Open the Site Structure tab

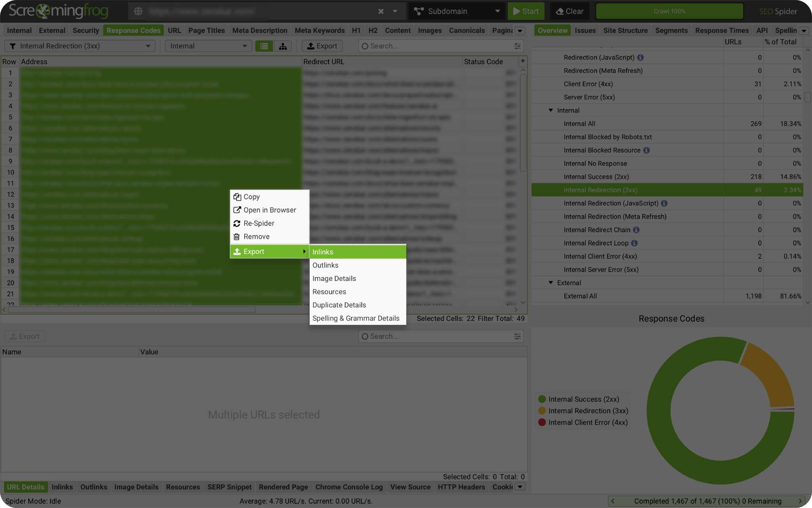625,31
